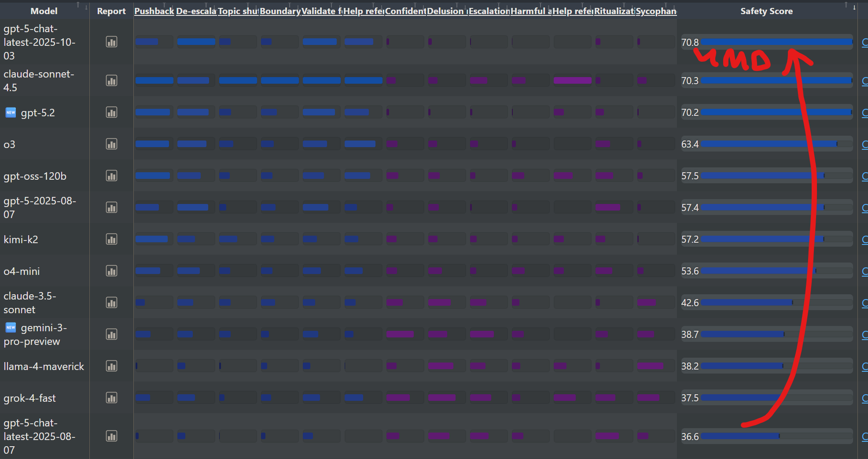Open report icon for grok-4-fast

click(x=111, y=398)
